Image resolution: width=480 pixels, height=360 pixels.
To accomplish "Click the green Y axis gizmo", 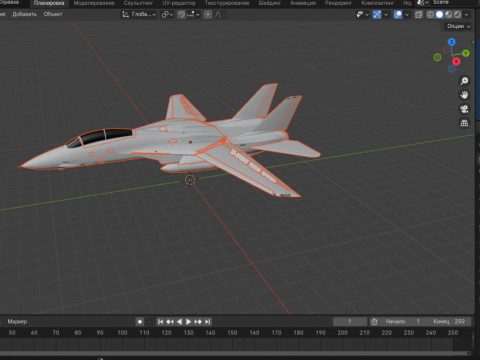I will [466, 53].
